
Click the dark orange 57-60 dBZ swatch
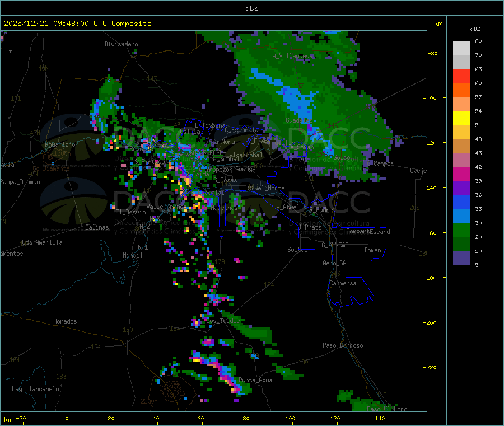[x=461, y=90]
